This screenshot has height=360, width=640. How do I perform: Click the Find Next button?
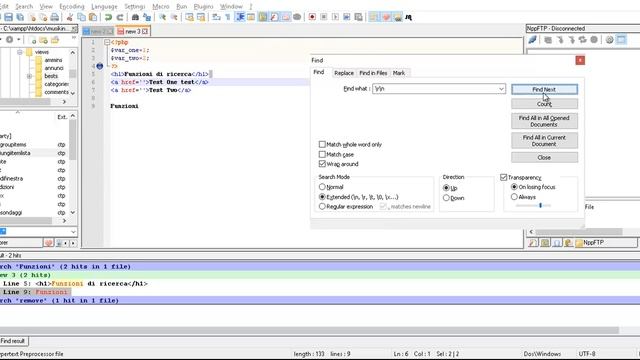click(x=544, y=89)
